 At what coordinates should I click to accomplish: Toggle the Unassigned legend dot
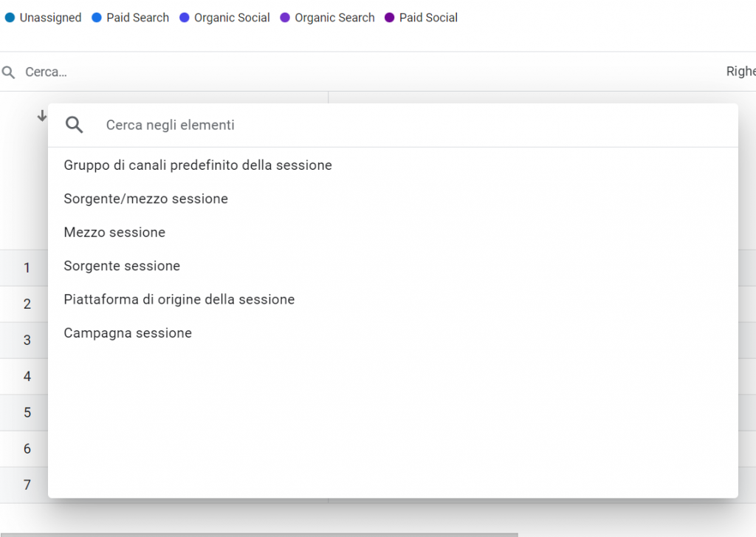click(10, 18)
